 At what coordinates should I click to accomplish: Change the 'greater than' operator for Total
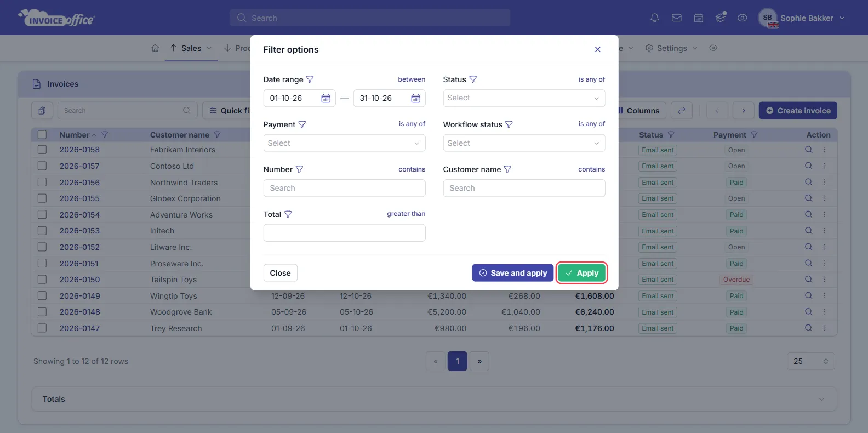point(406,214)
